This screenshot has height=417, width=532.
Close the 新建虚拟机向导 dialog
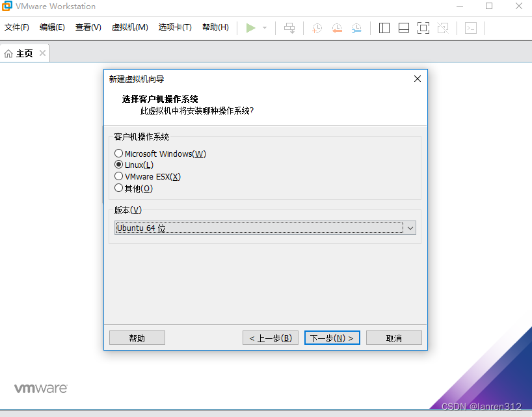(418, 79)
